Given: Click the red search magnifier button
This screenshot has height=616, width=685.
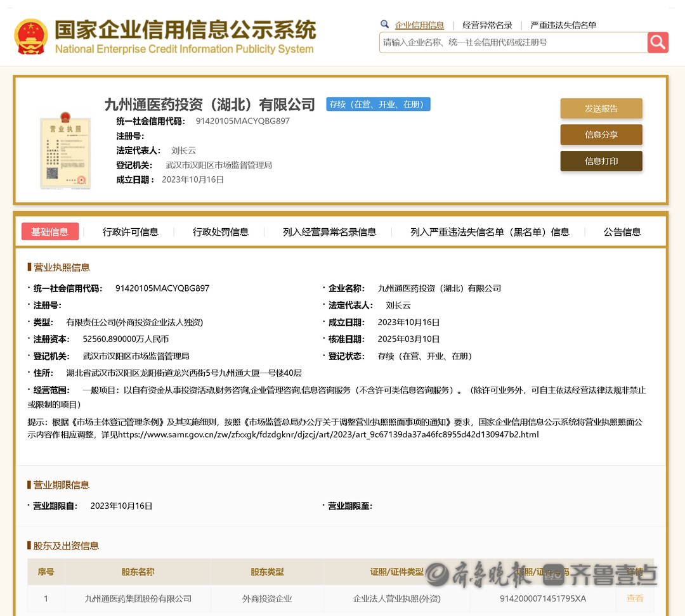Looking at the screenshot, I should (x=658, y=42).
